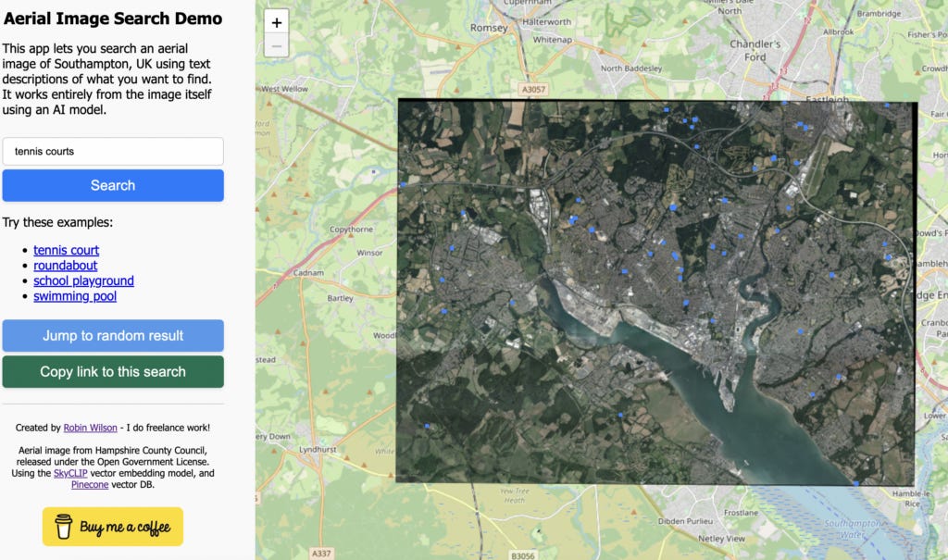Click the Winsor map label

(x=369, y=253)
